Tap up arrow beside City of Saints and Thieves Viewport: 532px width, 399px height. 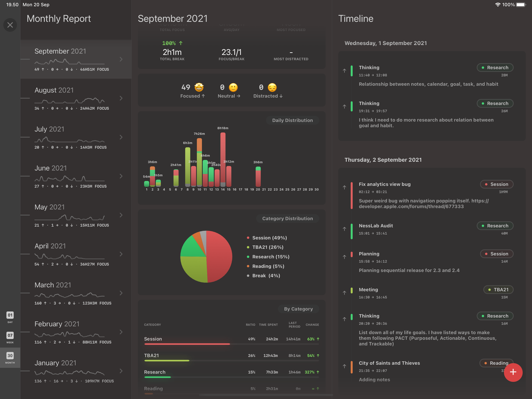click(x=344, y=366)
